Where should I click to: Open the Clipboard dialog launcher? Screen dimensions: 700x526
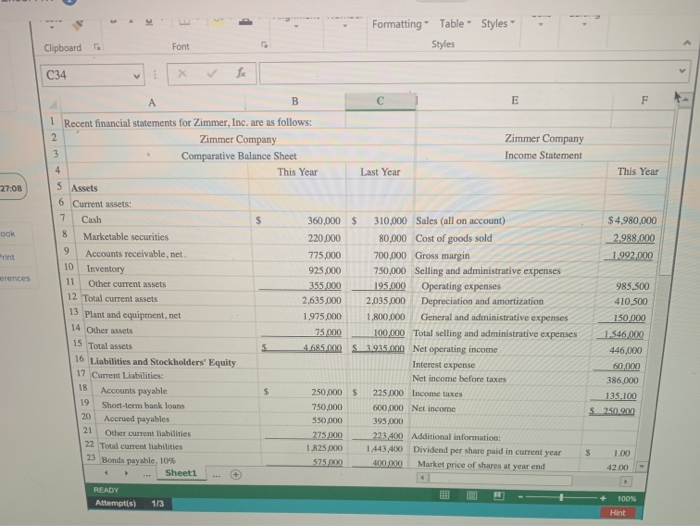(x=97, y=47)
